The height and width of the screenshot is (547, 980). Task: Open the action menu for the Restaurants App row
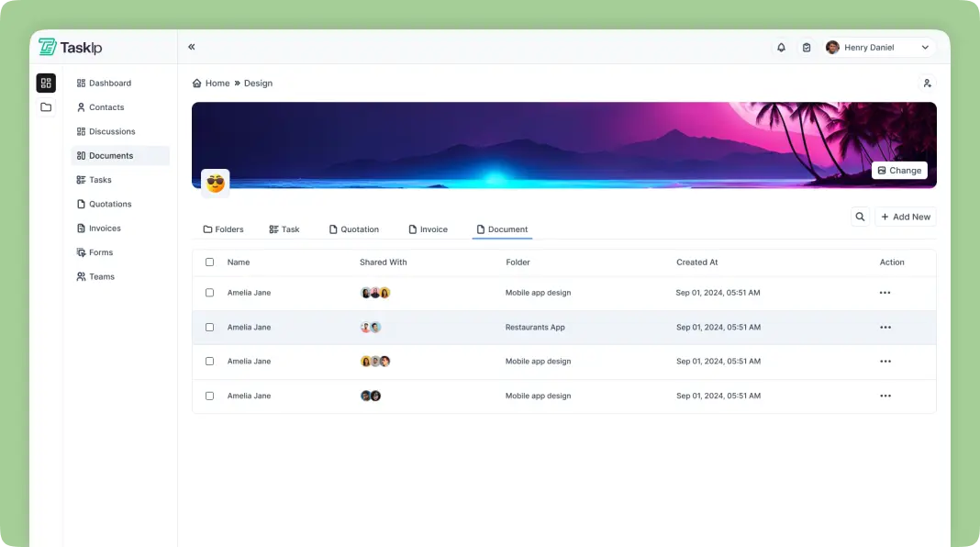click(885, 327)
